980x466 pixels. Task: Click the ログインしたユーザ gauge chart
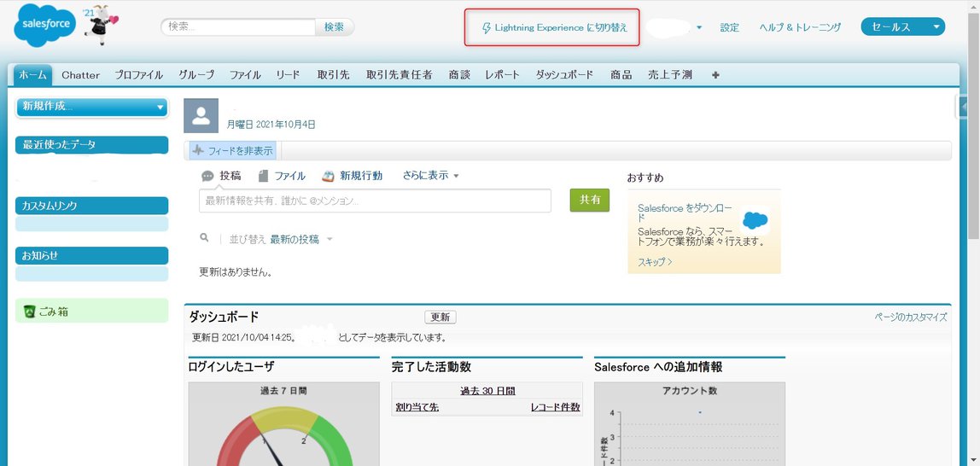[283, 424]
